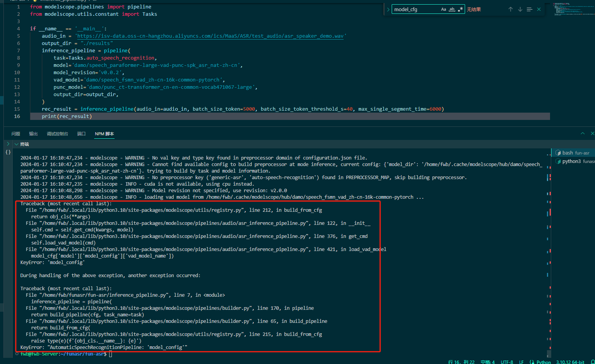This screenshot has width=595, height=364.
Task: Click model_revision value 'v0.0.2'
Action: tap(110, 72)
